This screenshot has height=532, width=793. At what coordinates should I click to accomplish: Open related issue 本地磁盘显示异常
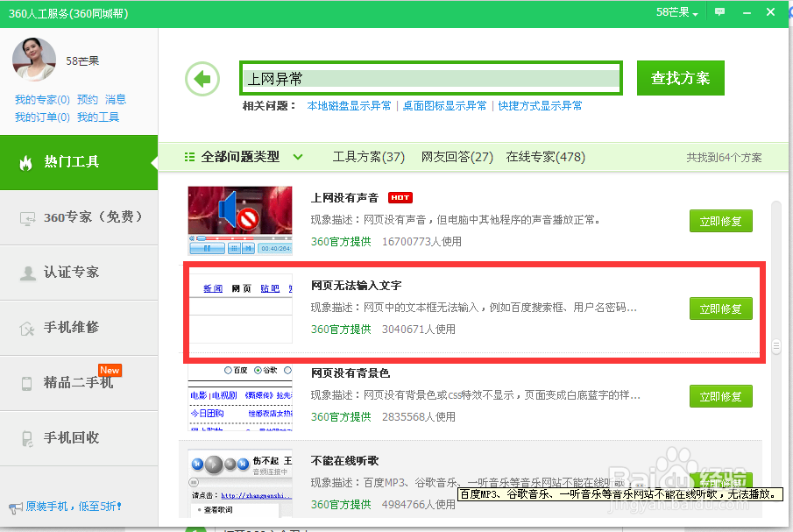coord(349,106)
